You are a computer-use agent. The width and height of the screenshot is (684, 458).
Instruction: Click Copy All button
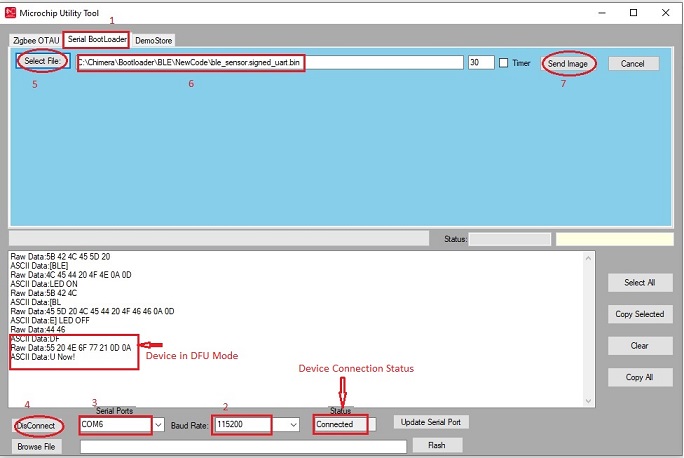(x=640, y=377)
